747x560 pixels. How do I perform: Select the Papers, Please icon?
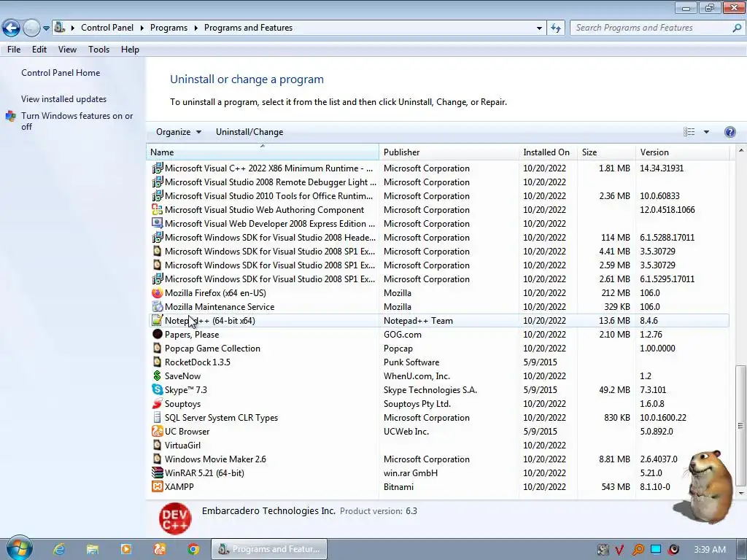pos(157,334)
